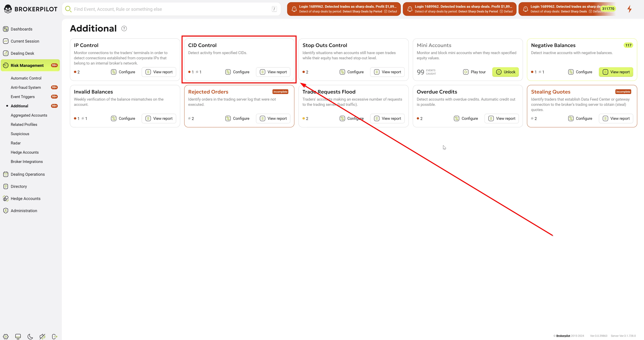This screenshot has height=340, width=644.
Task: Open settings gear at sidebar bottom
Action: 6,336
